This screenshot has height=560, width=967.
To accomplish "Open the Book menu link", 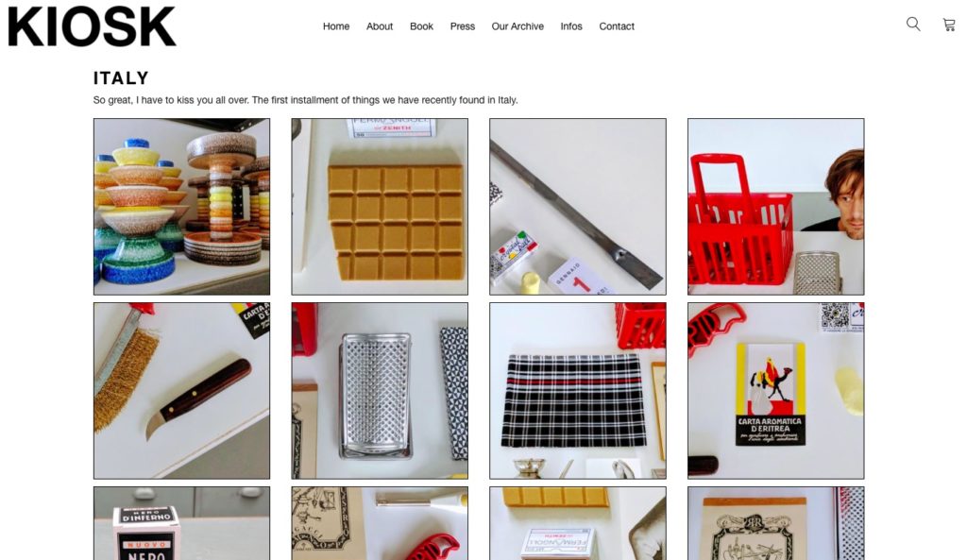I will [421, 26].
